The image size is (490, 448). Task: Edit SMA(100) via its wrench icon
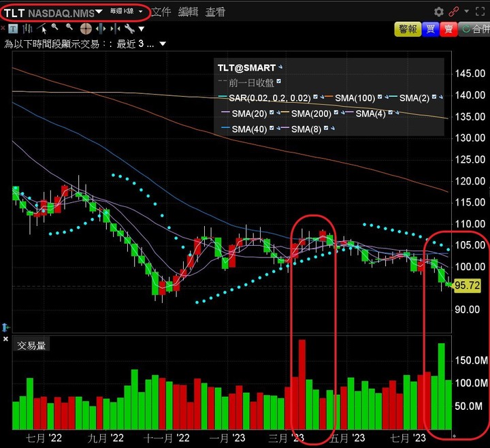click(387, 97)
